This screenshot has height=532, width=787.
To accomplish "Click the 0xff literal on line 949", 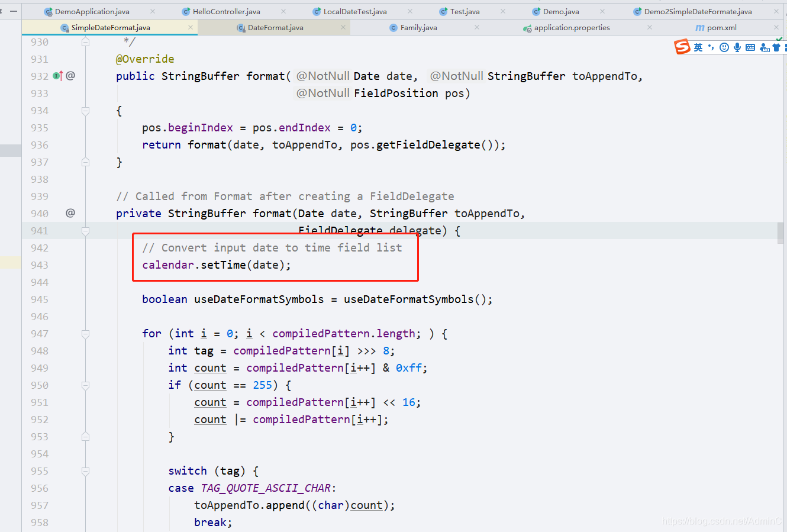I will click(x=409, y=367).
